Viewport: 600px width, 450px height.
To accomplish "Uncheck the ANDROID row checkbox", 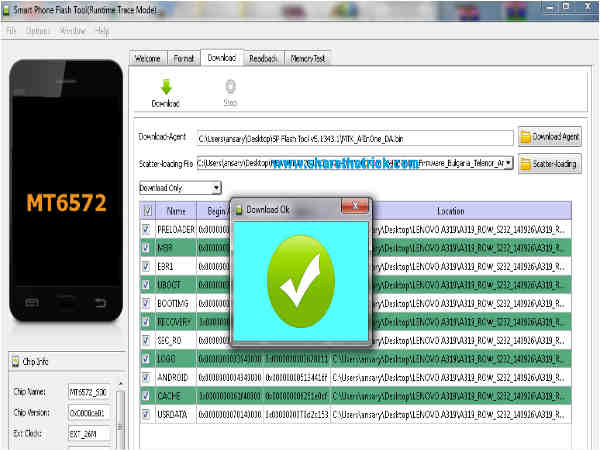I will click(146, 377).
